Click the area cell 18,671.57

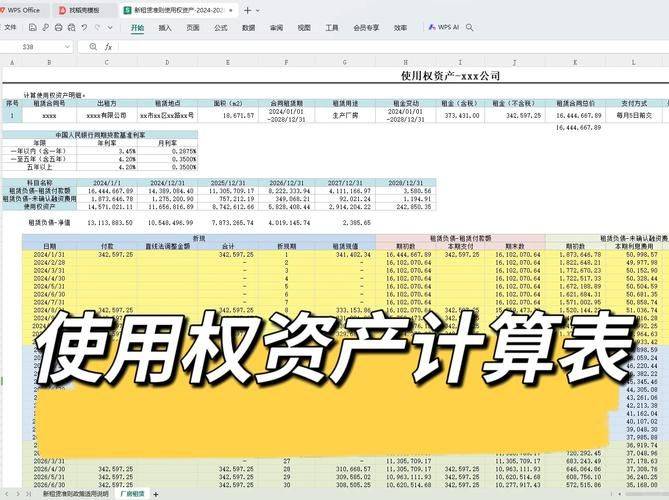click(x=228, y=115)
